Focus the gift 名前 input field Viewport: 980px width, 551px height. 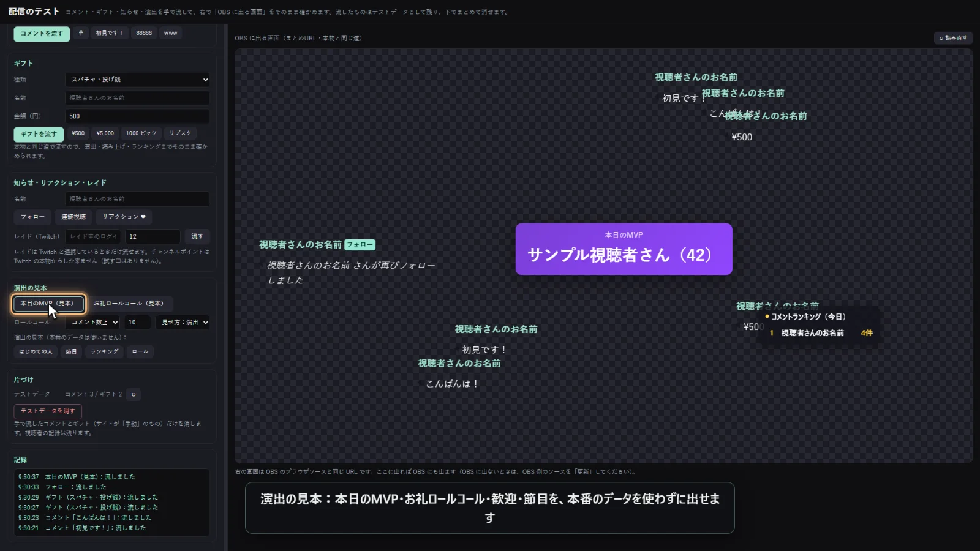(137, 98)
